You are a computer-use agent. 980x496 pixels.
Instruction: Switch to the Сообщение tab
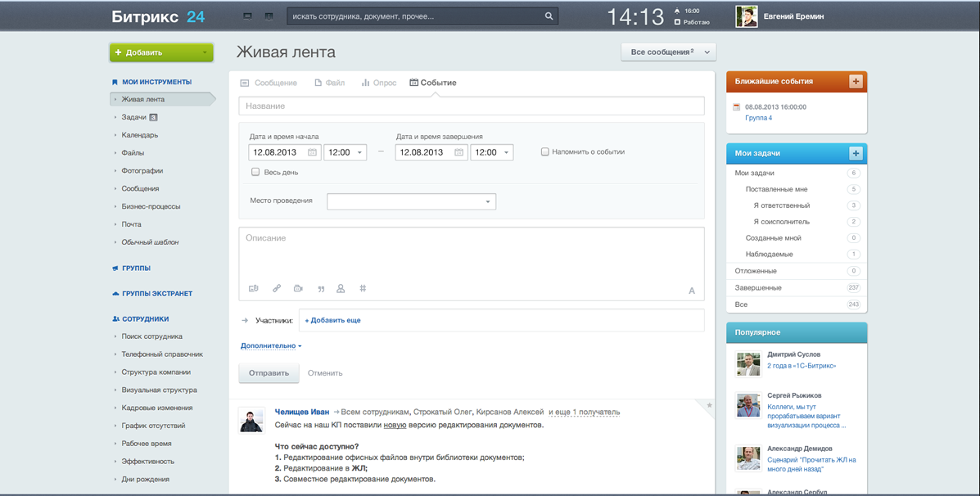coord(269,83)
